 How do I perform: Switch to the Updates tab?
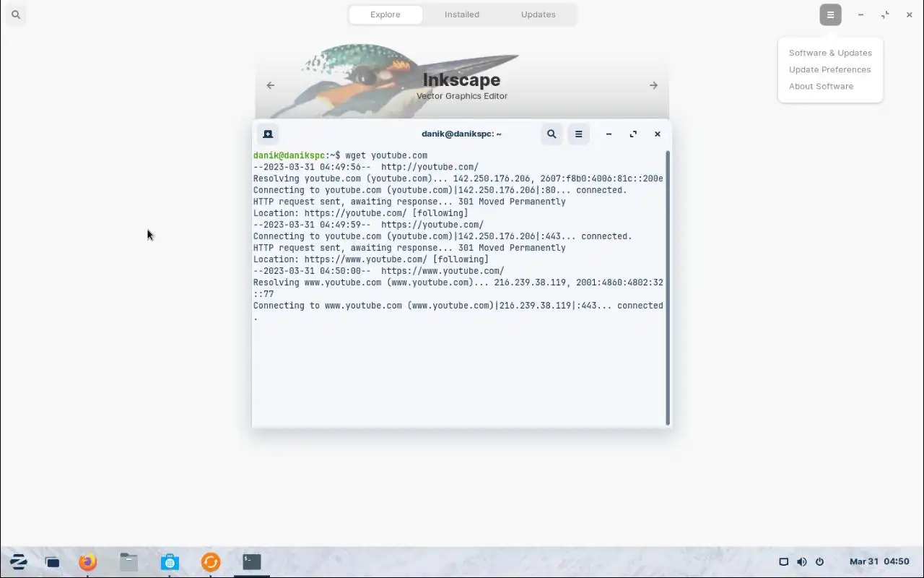coord(539,14)
